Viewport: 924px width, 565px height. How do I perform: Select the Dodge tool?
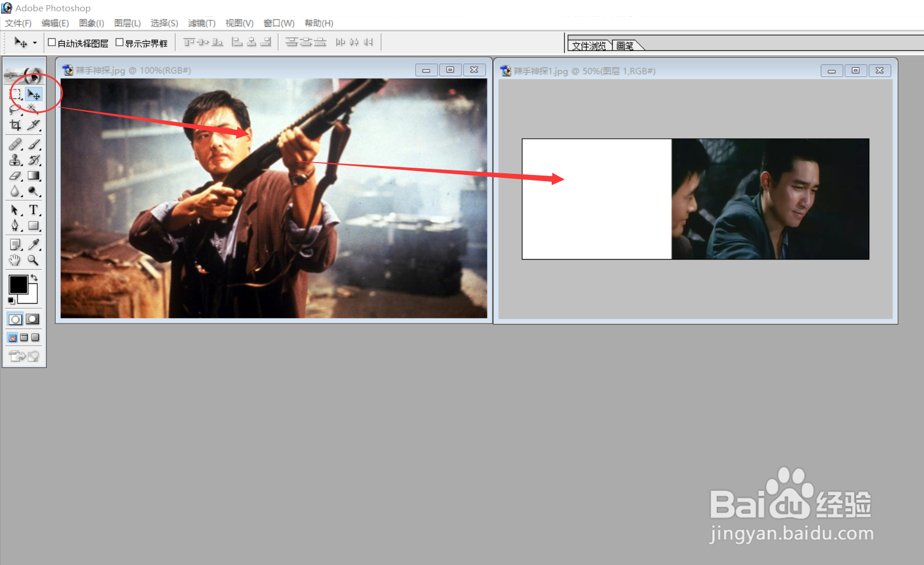tap(34, 192)
